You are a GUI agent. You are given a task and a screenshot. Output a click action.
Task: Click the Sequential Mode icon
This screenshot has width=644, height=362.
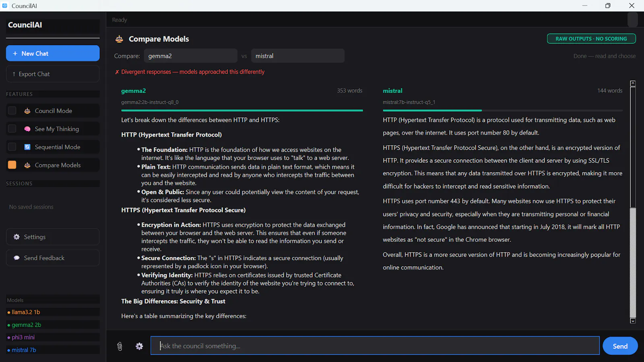[x=27, y=147]
